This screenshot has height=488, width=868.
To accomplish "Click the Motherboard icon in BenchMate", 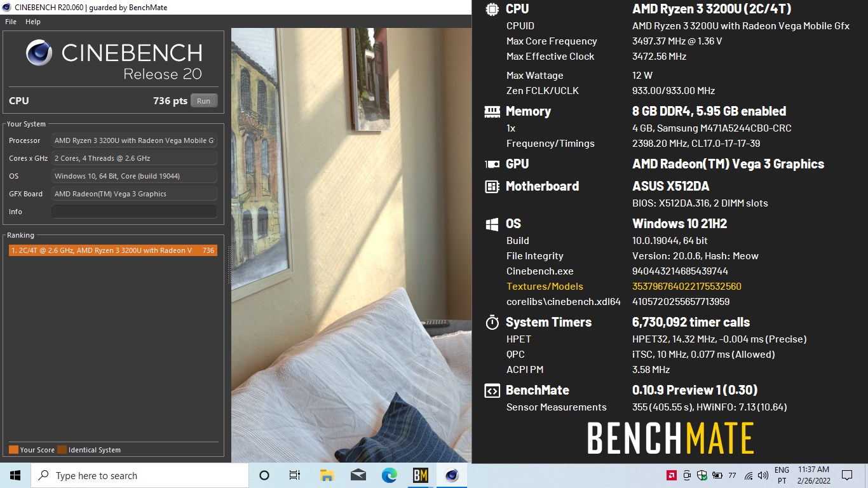I will click(492, 186).
